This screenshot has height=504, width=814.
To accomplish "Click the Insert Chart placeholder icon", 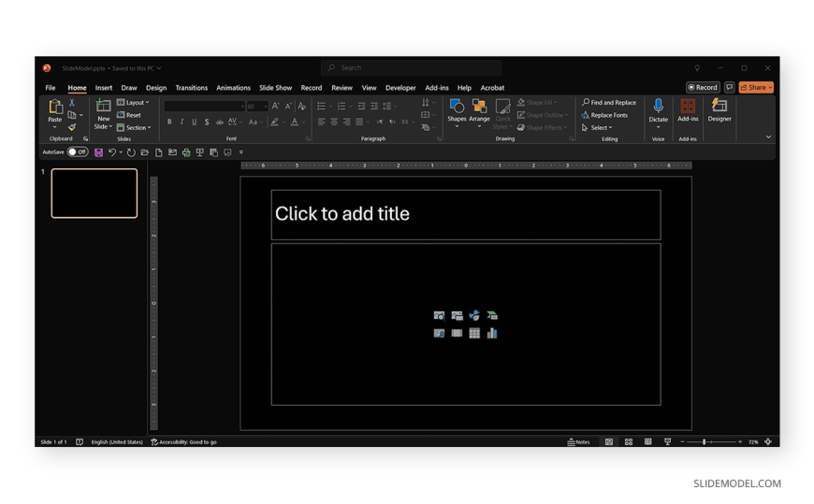I will click(492, 333).
